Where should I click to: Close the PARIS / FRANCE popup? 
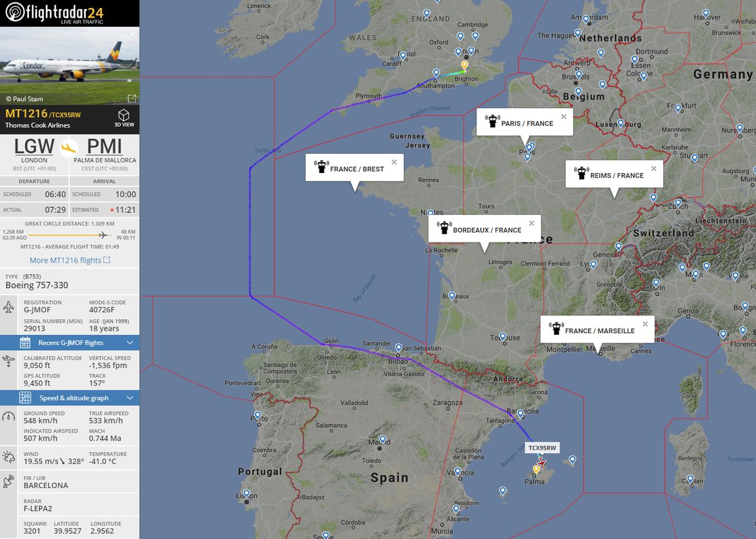564,116
